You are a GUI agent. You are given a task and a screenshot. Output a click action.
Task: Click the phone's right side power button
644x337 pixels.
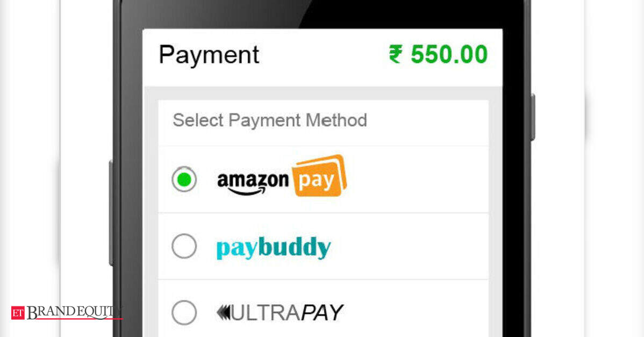point(533,117)
